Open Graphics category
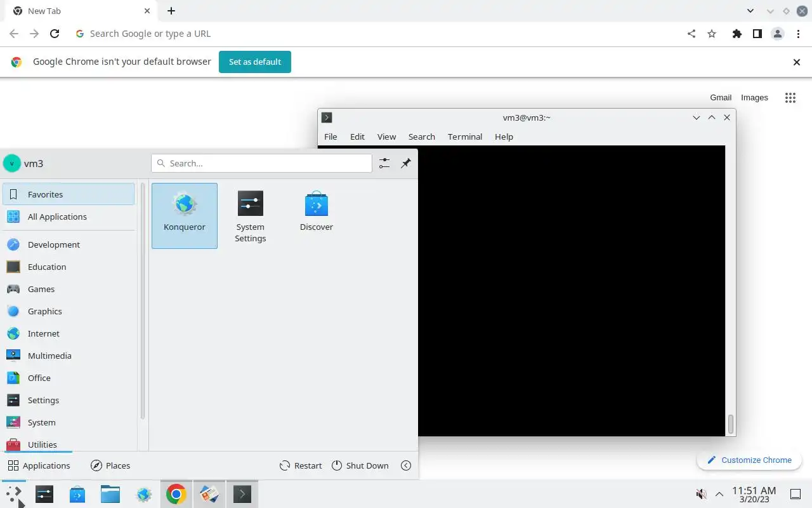The width and height of the screenshot is (812, 508). pos(69,311)
